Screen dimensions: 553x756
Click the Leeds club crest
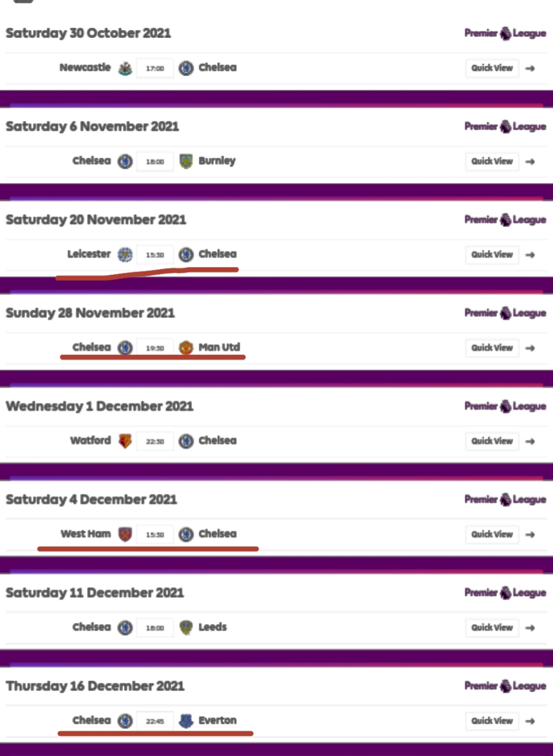[x=185, y=628]
